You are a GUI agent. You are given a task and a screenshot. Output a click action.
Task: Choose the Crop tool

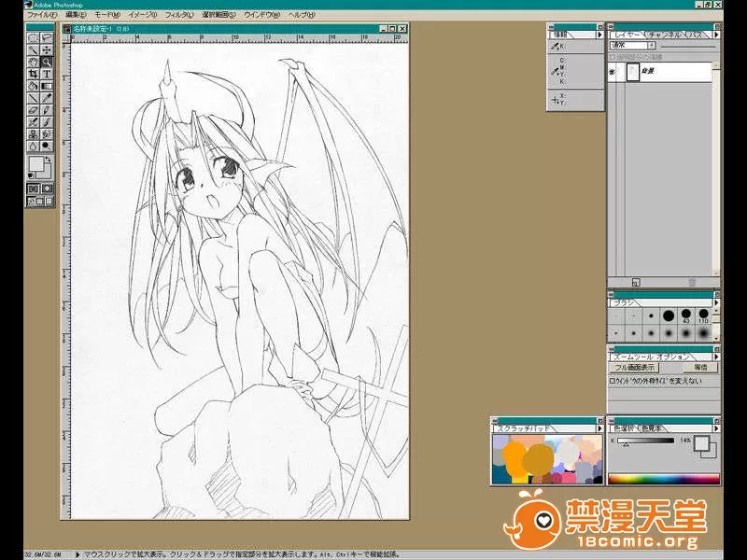pyautogui.click(x=33, y=74)
